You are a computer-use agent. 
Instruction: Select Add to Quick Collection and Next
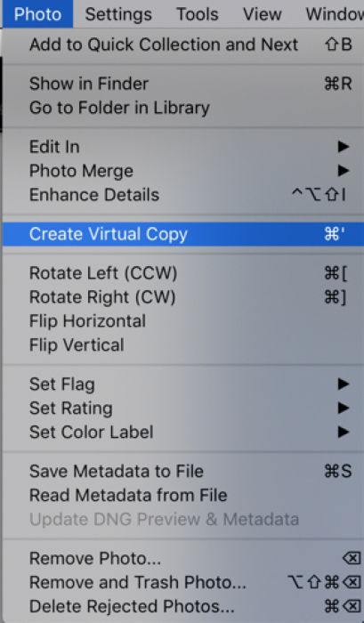tap(183, 44)
